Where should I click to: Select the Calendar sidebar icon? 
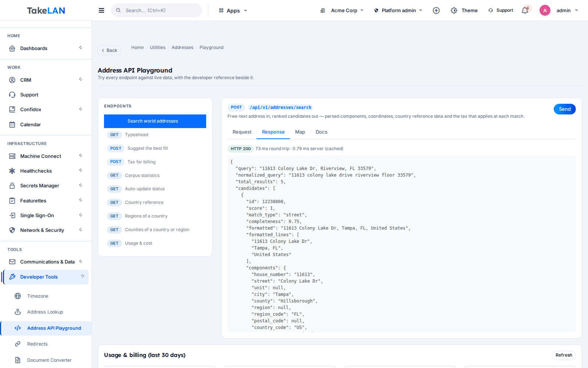pos(12,124)
